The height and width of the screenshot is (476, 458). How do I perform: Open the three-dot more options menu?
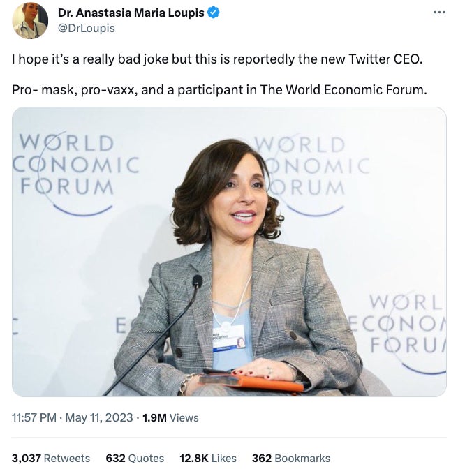tap(438, 13)
